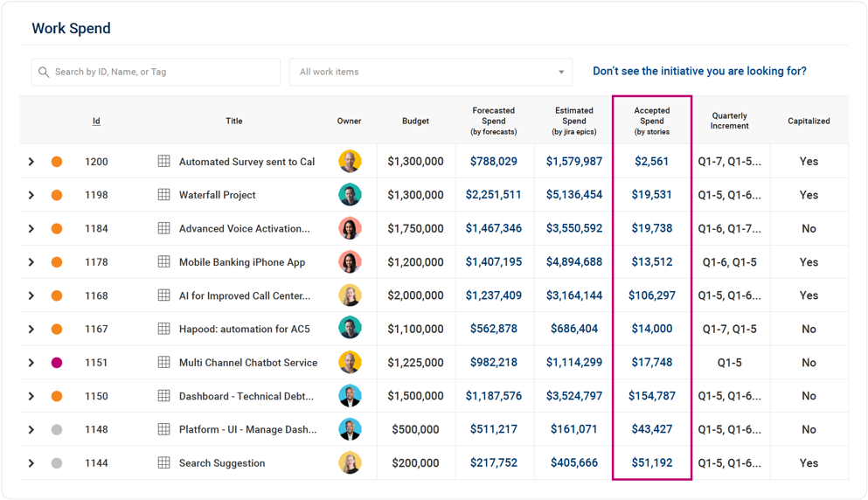Image resolution: width=868 pixels, height=500 pixels.
Task: Click grid icon beside Automated Survey title
Action: point(163,162)
